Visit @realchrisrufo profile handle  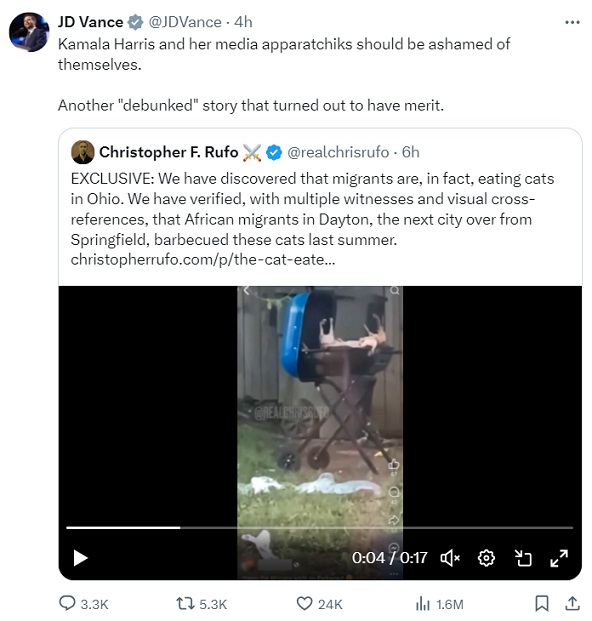coord(338,152)
